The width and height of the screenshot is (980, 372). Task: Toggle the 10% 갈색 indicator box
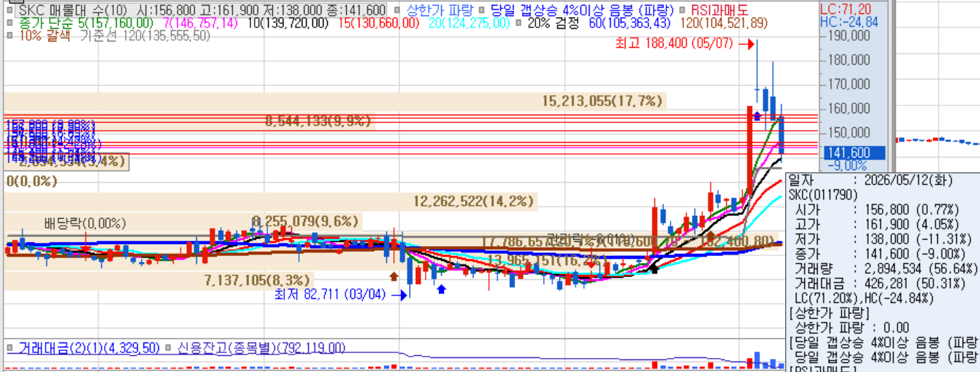click(x=10, y=36)
